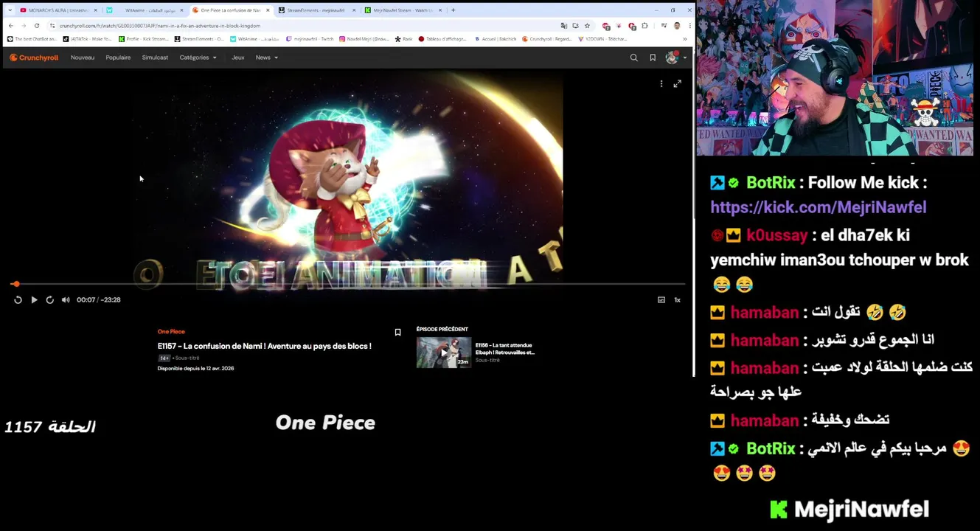Open Tableau d'affichage bookmark
This screenshot has width=980, height=531.
(443, 39)
